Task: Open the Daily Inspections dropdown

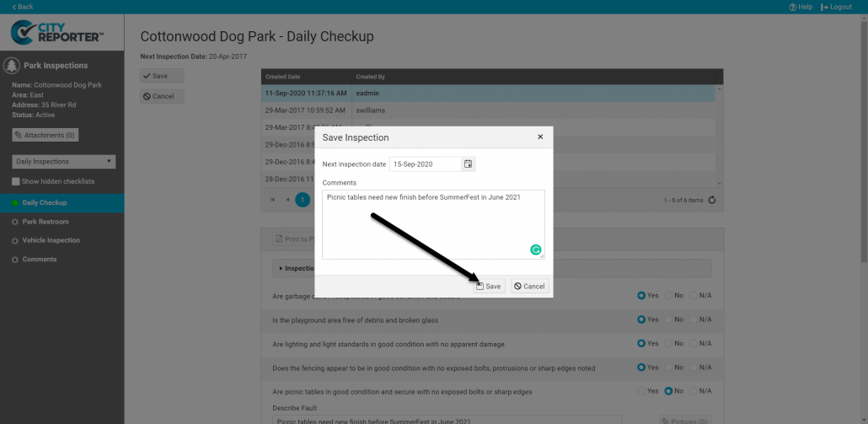Action: pyautogui.click(x=64, y=161)
